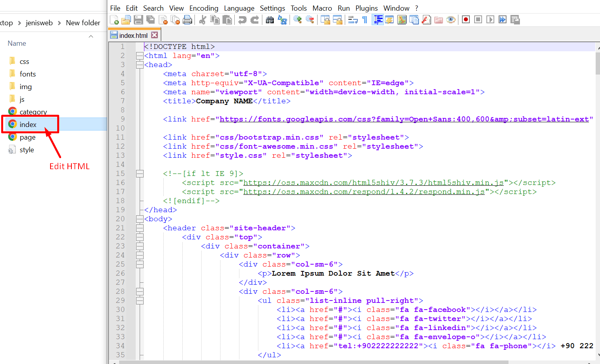Click the respond.min.js URL link
This screenshot has width=600, height=364.
coord(364,192)
